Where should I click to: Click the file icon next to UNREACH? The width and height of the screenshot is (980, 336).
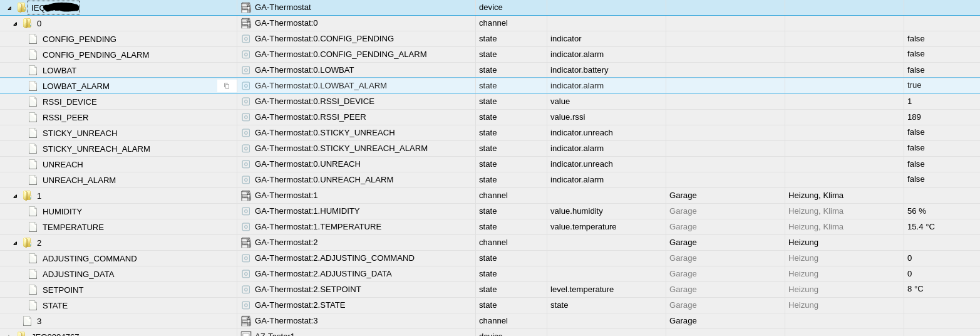[33, 164]
